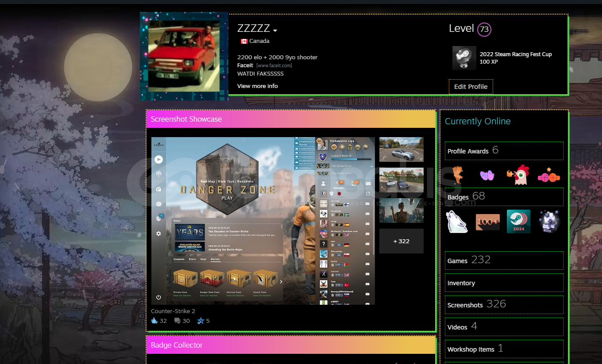Viewport: 602px width, 364px height.
Task: Open the main Danger Zone screenshot
Action: point(263,221)
